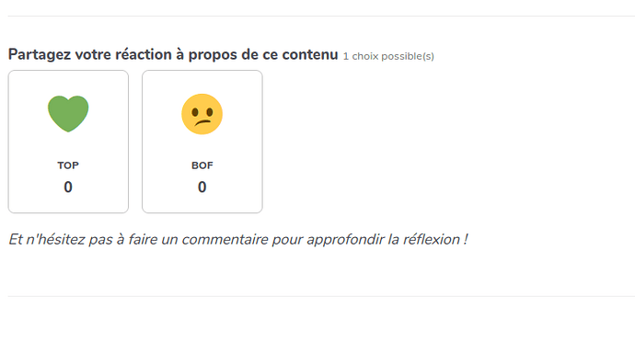Click the word 'réflexion' in italic text
Viewport: 635px width, 364px height.
pos(432,239)
